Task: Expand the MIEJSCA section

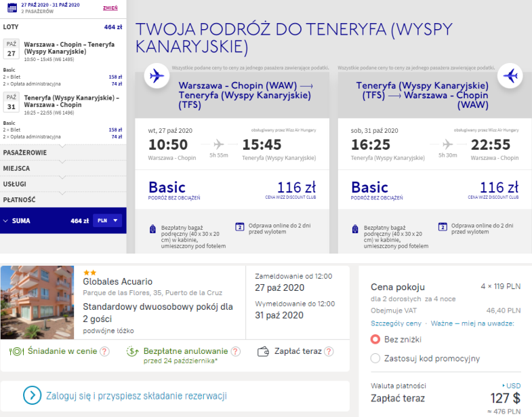Action: (x=63, y=168)
